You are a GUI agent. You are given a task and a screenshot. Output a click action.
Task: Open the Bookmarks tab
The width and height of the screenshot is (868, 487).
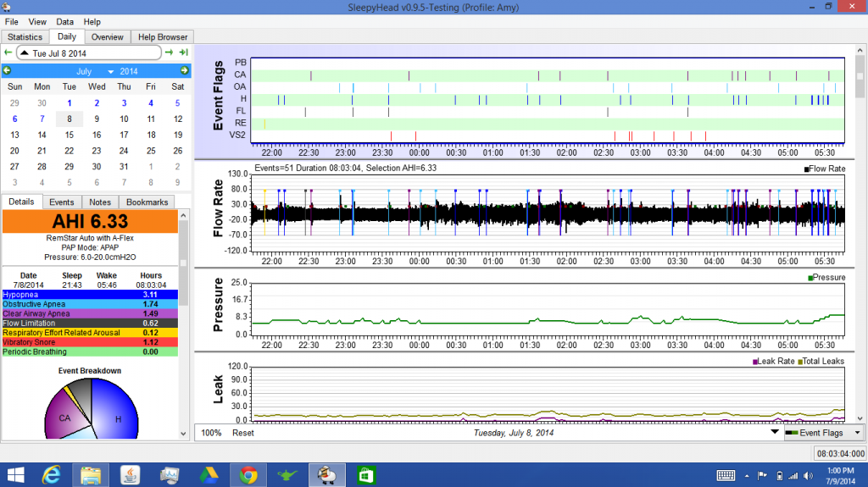pos(147,202)
